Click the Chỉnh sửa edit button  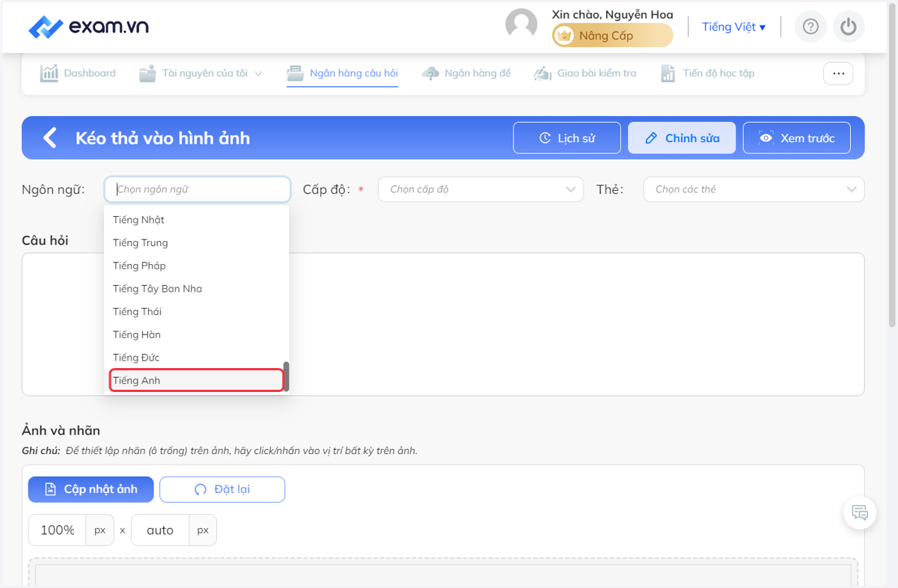click(x=682, y=138)
